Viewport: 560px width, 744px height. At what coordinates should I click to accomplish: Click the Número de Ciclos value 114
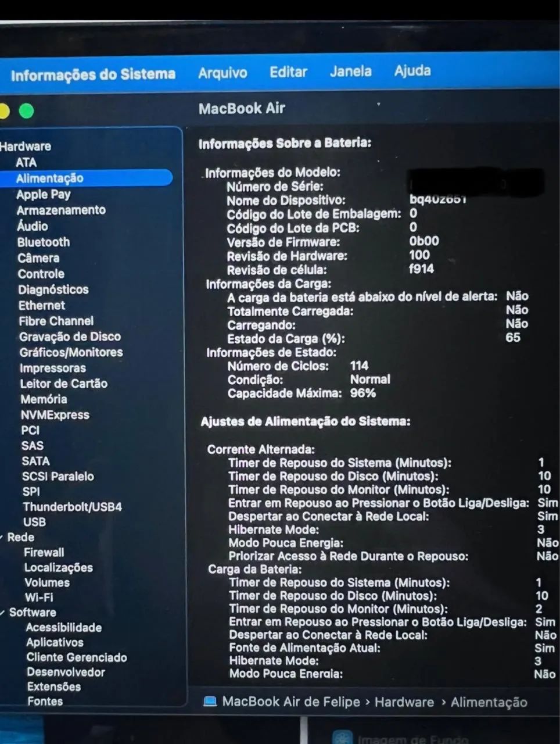(359, 366)
